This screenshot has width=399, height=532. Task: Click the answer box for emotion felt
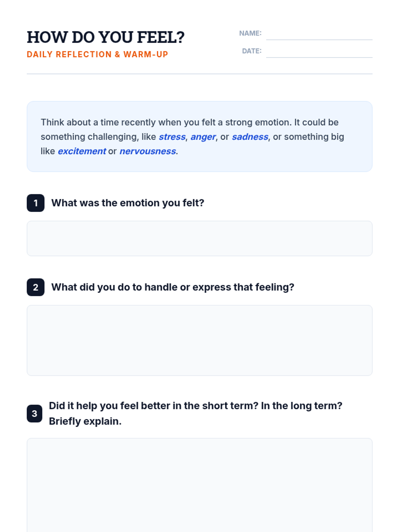tap(199, 238)
